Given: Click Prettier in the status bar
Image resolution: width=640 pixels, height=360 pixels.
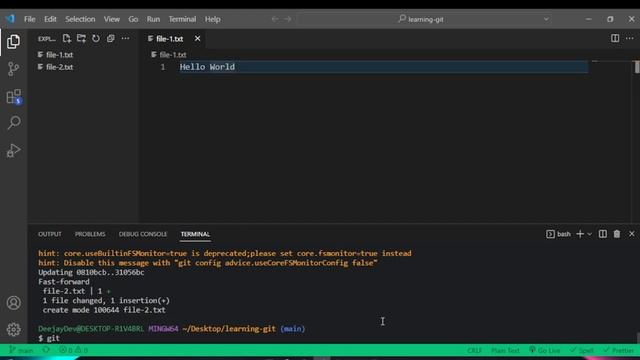Looking at the screenshot, I should (x=618, y=351).
